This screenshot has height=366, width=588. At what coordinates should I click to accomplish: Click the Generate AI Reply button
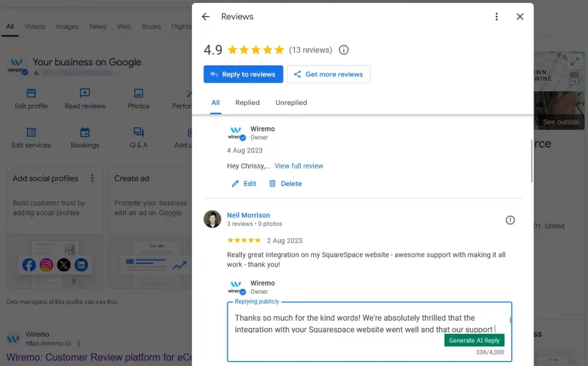pyautogui.click(x=474, y=340)
